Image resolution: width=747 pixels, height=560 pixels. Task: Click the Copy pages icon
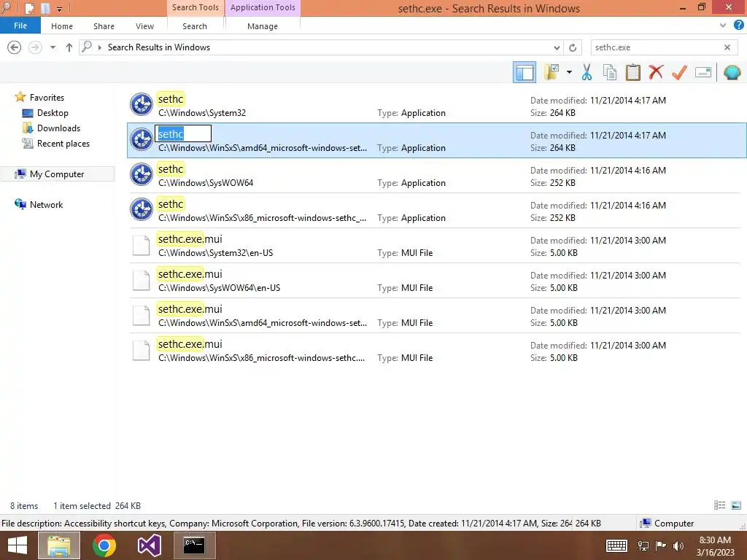[609, 72]
